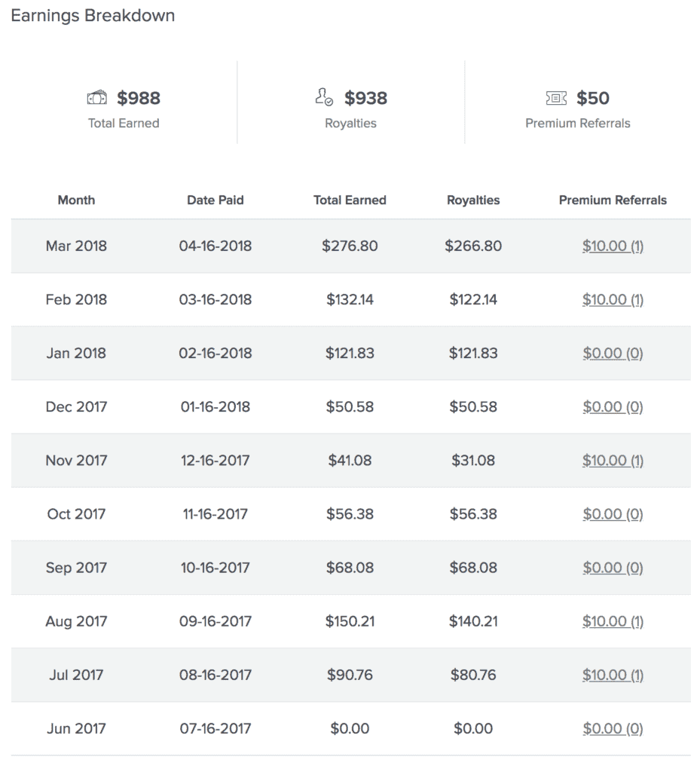Open Mar 2018 premium referrals $10.00 (1) link
The width and height of the screenshot is (700, 772).
(613, 246)
